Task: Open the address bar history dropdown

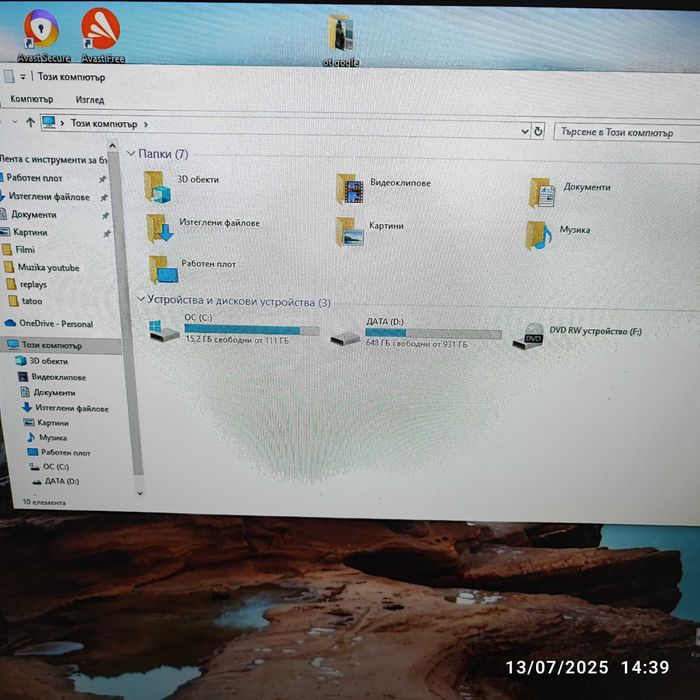Action: 525,131
